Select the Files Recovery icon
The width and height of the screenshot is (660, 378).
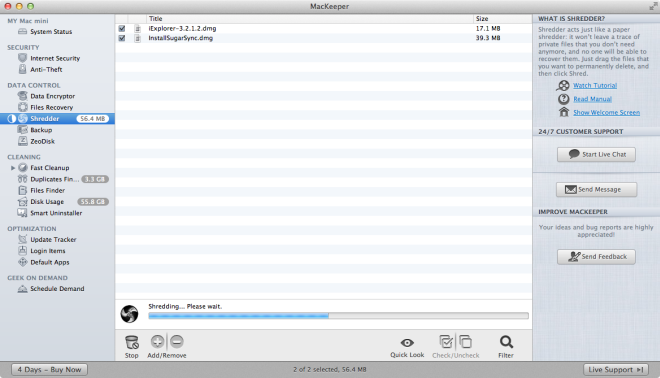click(x=23, y=107)
